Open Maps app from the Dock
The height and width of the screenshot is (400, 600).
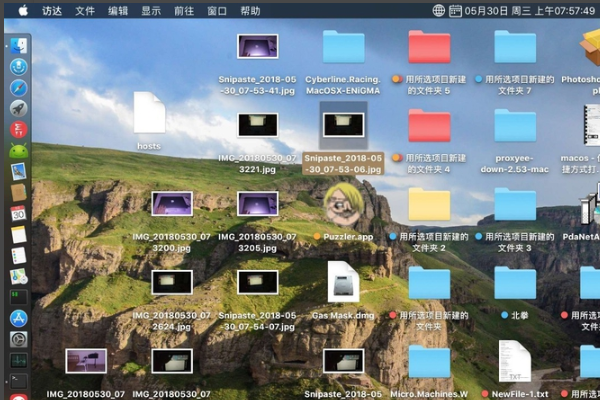(x=18, y=276)
